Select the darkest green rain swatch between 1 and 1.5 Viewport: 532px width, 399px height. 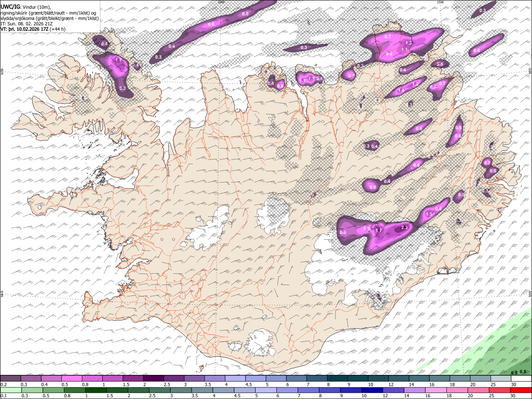[96, 390]
